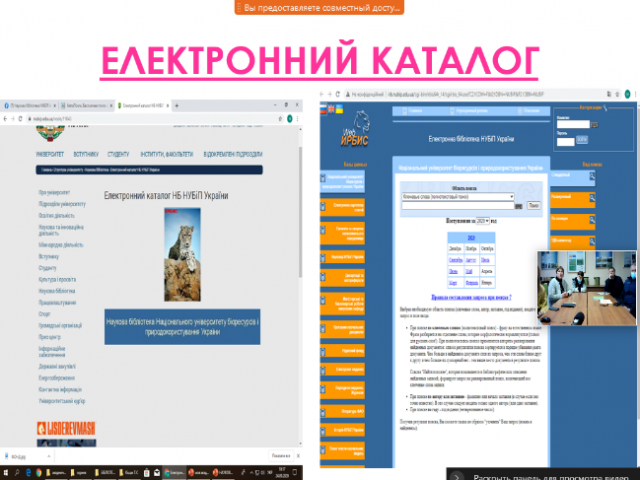Click login submit button beside password field

[582, 140]
